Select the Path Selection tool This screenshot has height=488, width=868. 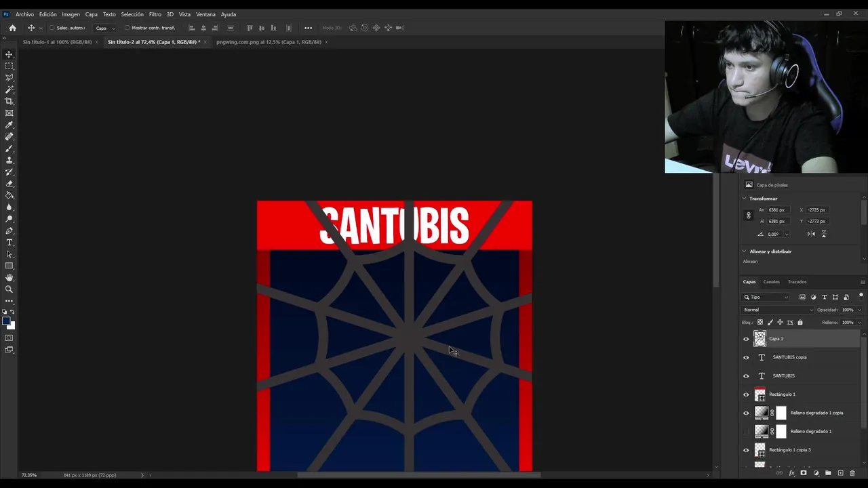(9, 254)
